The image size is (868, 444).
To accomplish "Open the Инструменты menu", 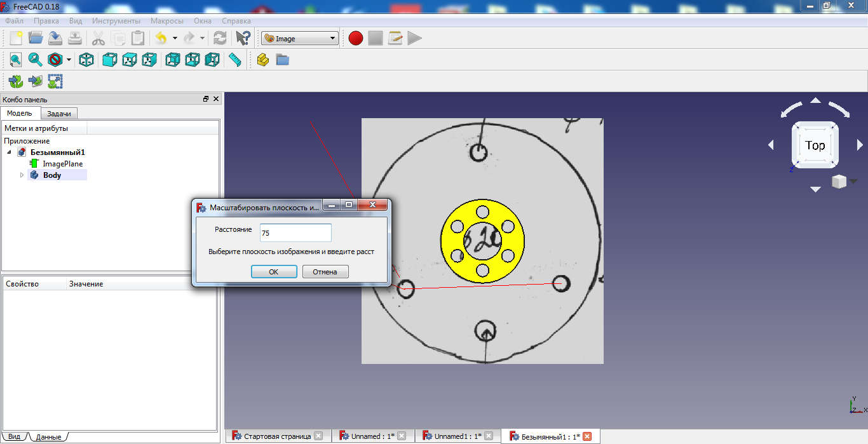I will pyautogui.click(x=116, y=21).
